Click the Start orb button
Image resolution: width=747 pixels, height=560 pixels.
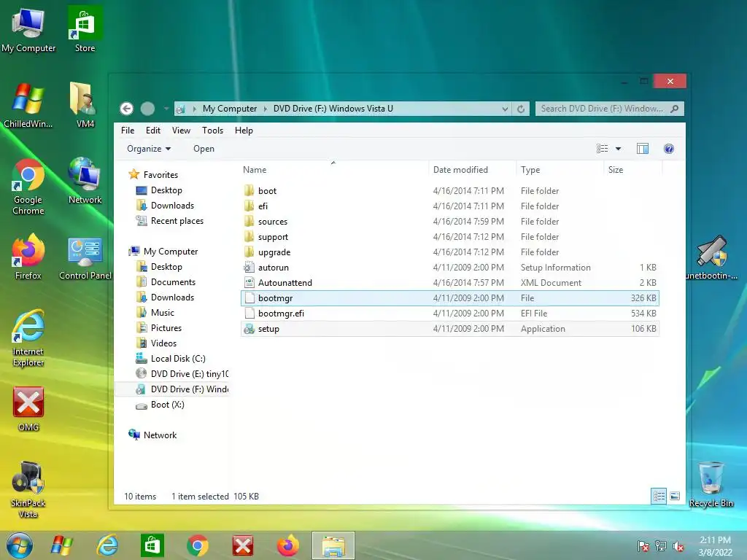(x=20, y=545)
